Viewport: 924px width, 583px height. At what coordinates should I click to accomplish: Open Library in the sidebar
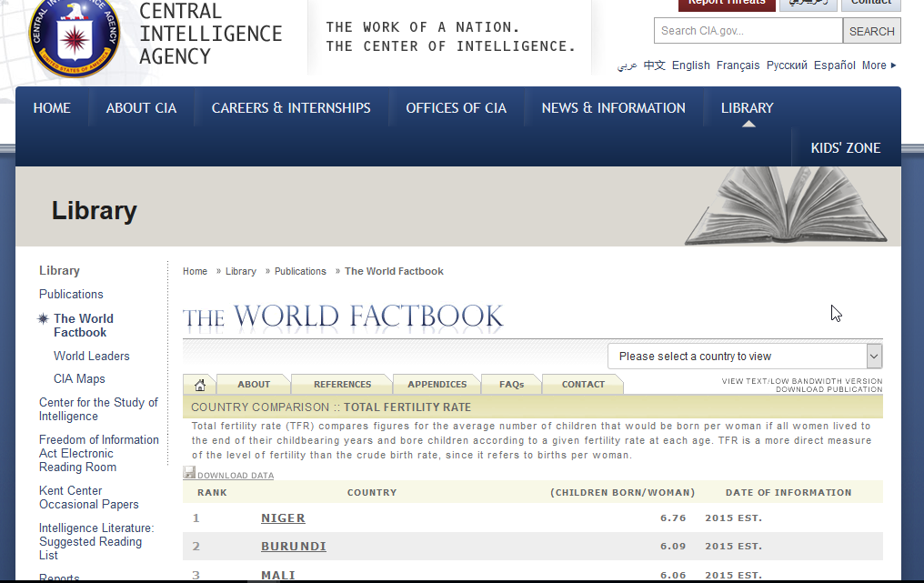coord(59,270)
